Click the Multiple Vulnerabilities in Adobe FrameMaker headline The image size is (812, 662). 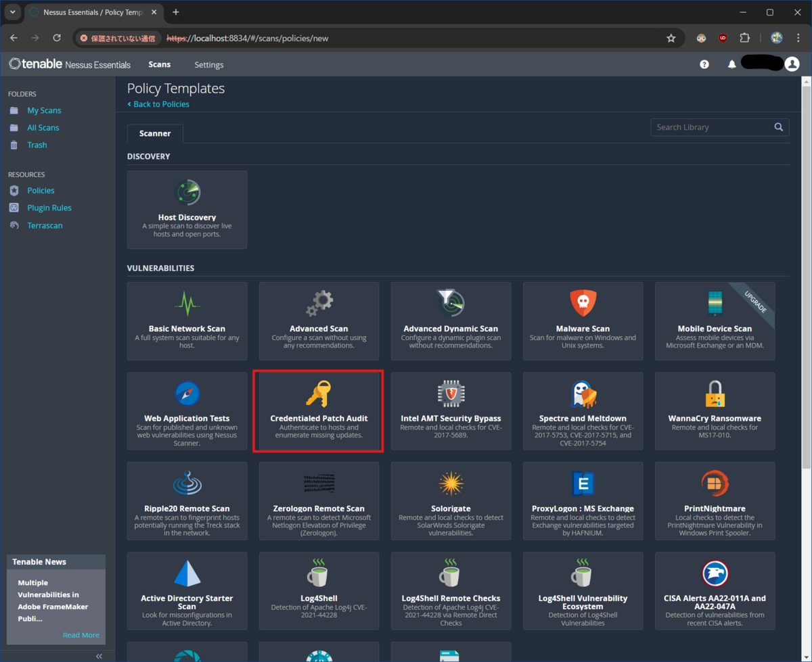(x=53, y=600)
